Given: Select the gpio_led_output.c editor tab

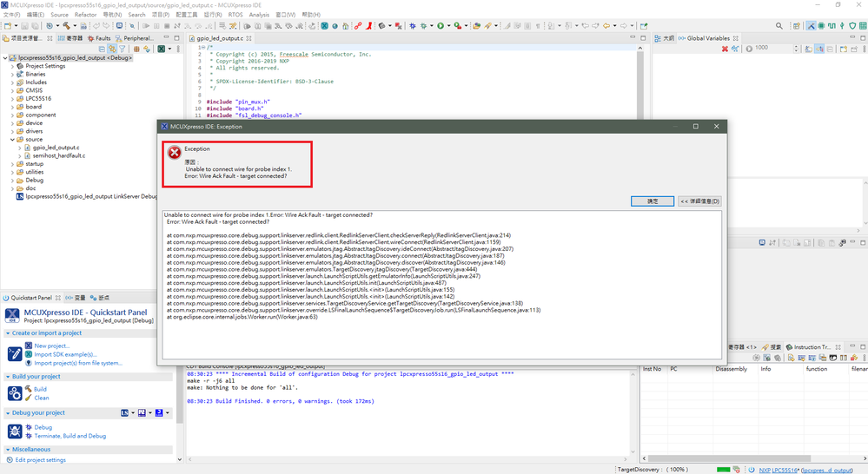Looking at the screenshot, I should coord(219,38).
